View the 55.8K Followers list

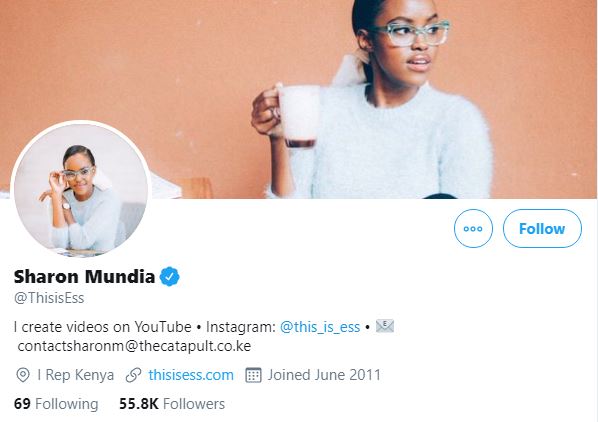tap(172, 404)
